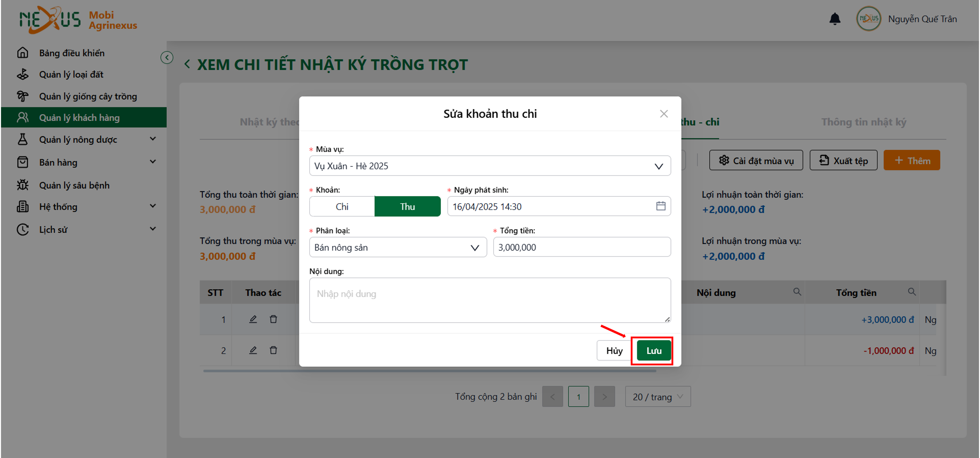
Task: Select the Chi option for Khoản
Action: tap(342, 206)
